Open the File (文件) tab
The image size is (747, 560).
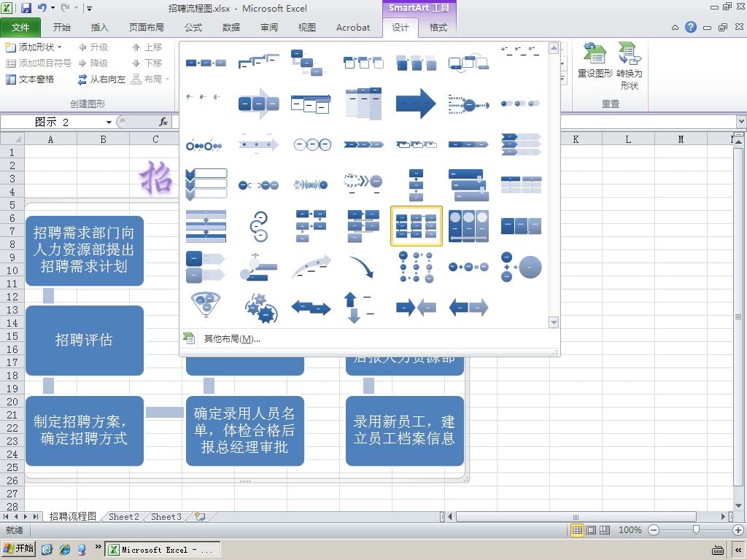[x=20, y=28]
